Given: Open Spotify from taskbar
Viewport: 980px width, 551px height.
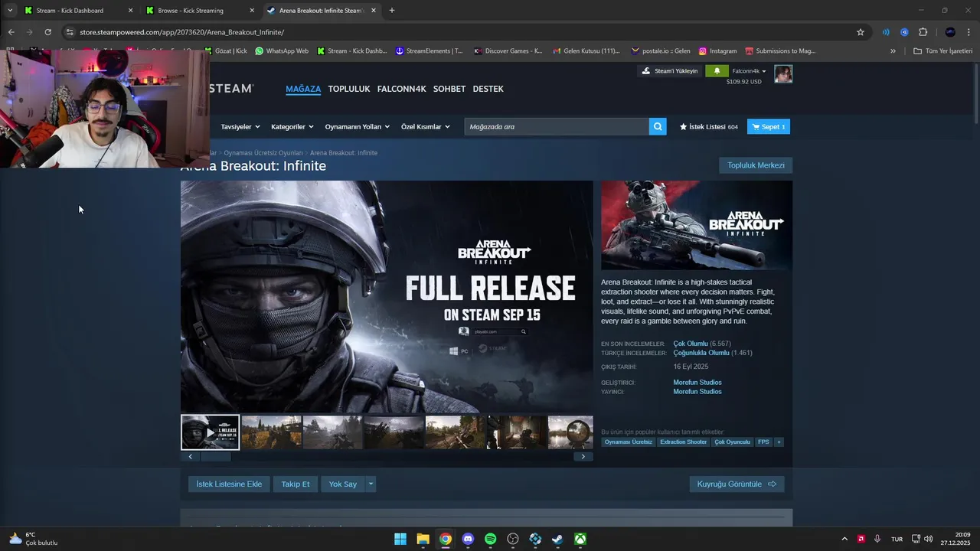Looking at the screenshot, I should click(x=491, y=539).
